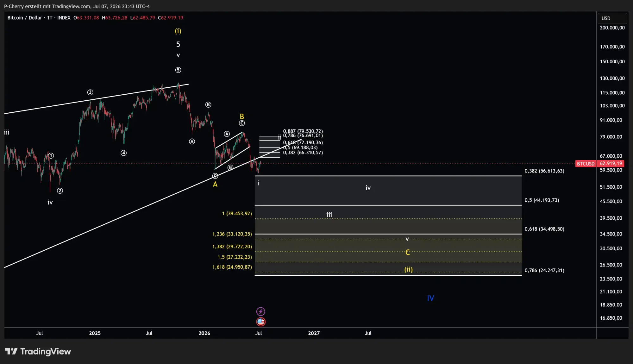Select the yellow C wave label

pyautogui.click(x=408, y=252)
